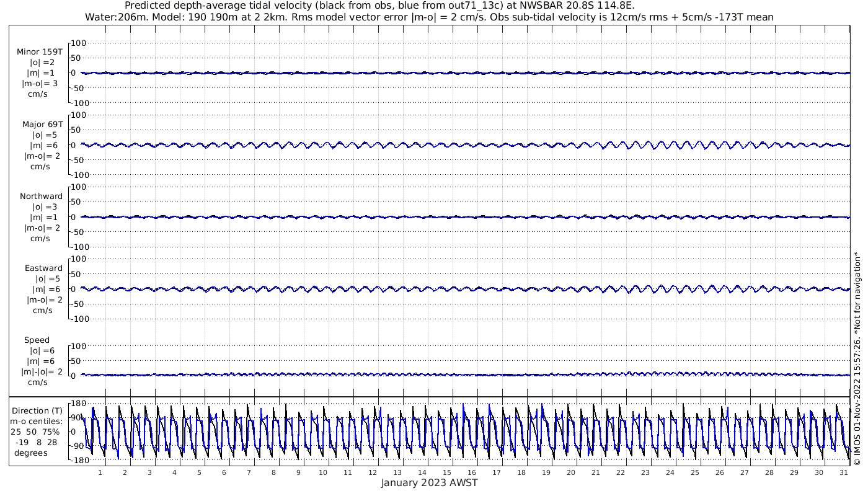868x496 pixels.
Task: Click the "100" tick in the Speed panel
Action: click(x=79, y=346)
